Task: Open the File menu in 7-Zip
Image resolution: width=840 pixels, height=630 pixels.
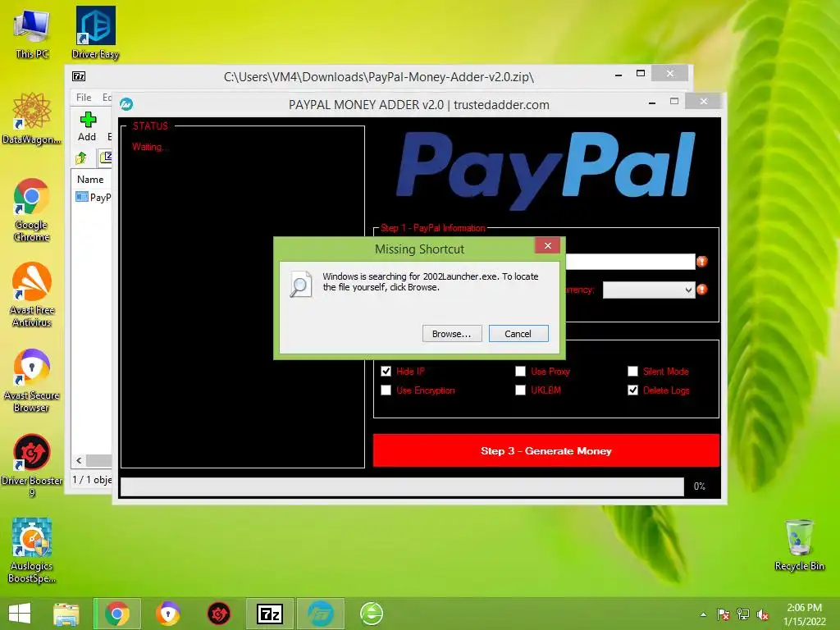Action: click(84, 98)
